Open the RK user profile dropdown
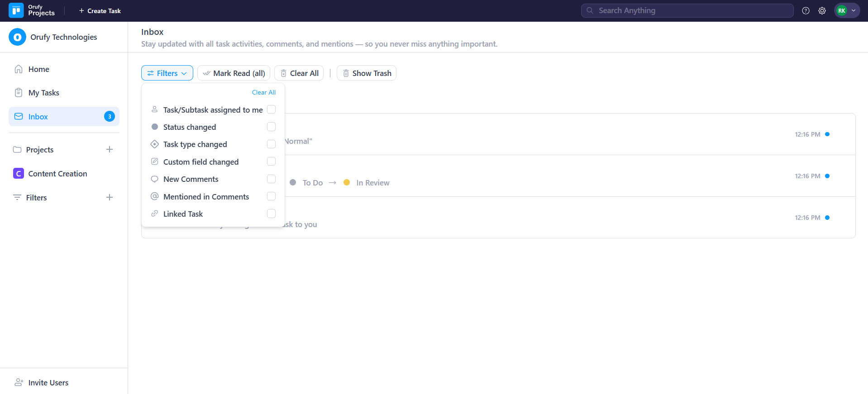Image resolution: width=868 pixels, height=394 pixels. click(846, 11)
